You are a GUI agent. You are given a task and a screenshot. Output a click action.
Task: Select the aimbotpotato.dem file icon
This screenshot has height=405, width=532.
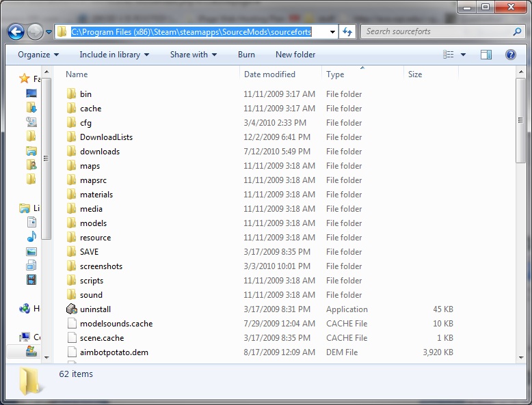point(72,352)
